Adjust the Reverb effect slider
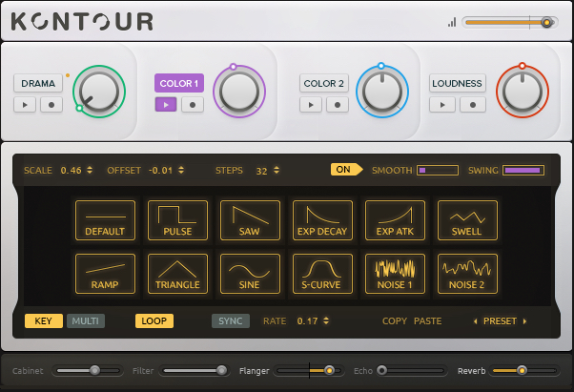Image resolution: width=574 pixels, height=392 pixels. pos(524,371)
